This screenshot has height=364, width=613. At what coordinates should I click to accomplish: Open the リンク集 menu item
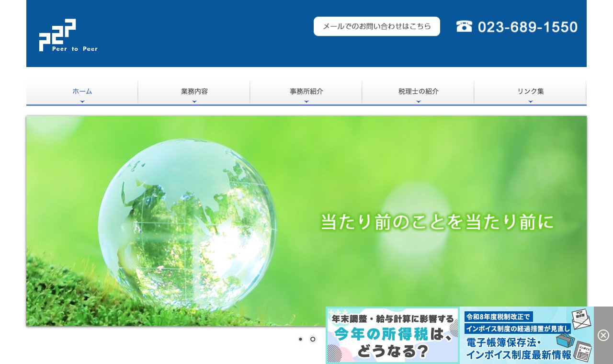(530, 92)
